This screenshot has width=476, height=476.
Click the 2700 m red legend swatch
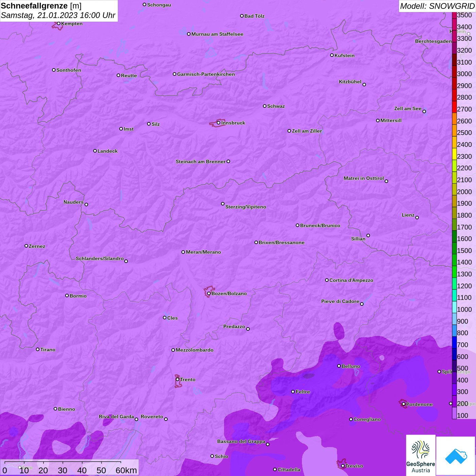(x=454, y=107)
